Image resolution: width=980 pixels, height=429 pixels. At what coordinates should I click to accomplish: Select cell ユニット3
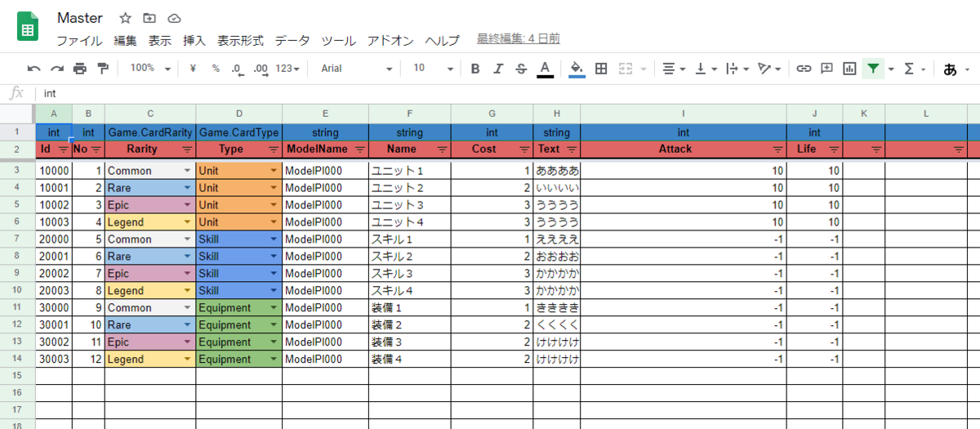pos(410,205)
